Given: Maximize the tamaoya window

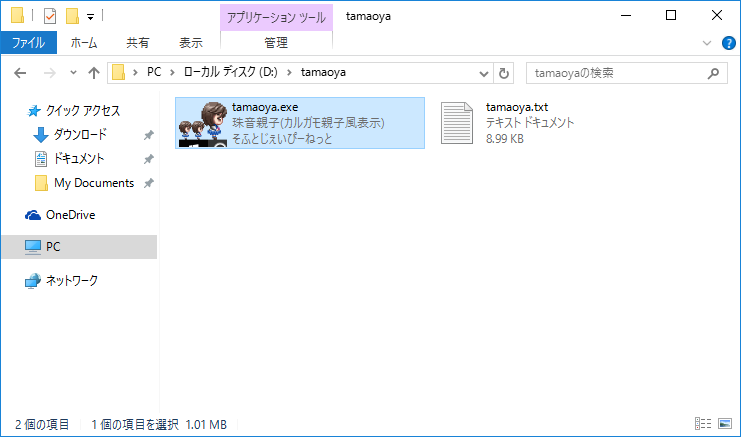Looking at the screenshot, I should (x=671, y=16).
